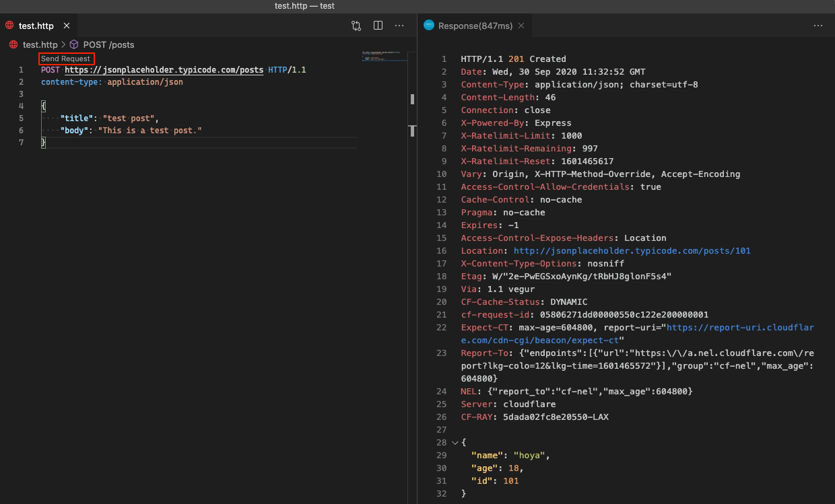Image resolution: width=835 pixels, height=504 pixels.
Task: Open the jsonplaceholder request URL link
Action: (164, 69)
